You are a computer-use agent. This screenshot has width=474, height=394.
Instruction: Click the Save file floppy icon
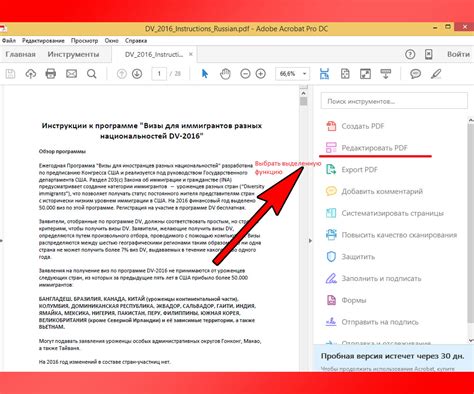pos(10,74)
